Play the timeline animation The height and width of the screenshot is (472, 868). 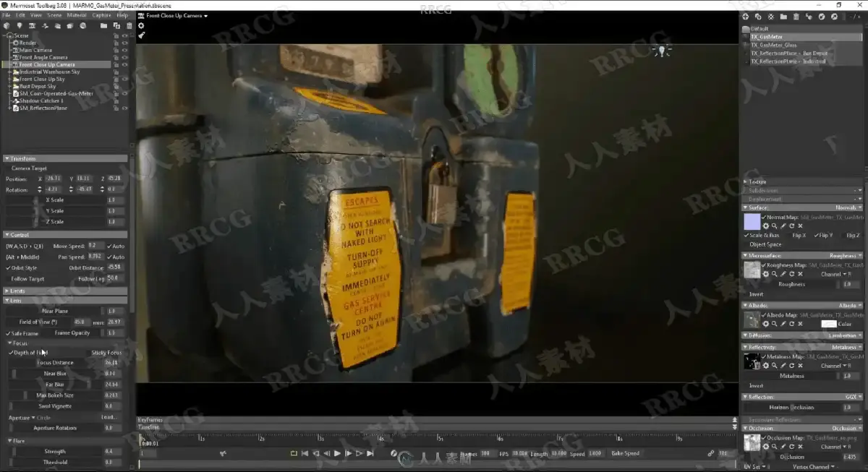(x=337, y=453)
